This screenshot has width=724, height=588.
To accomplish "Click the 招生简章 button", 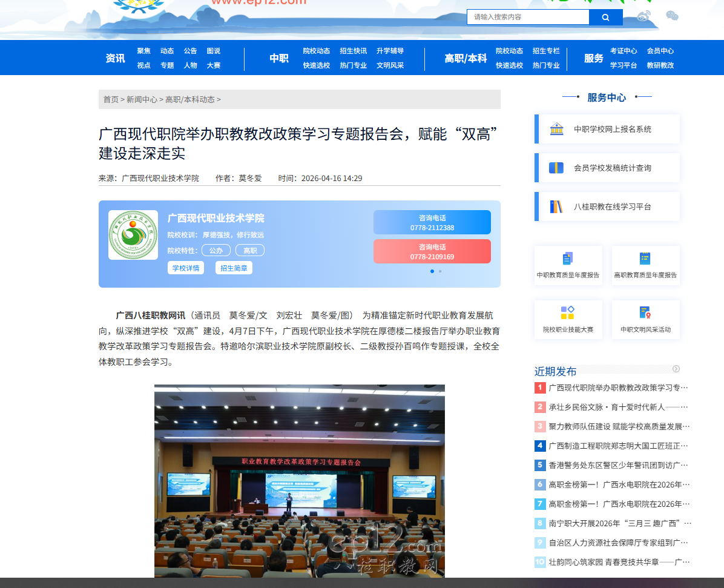I will point(234,268).
